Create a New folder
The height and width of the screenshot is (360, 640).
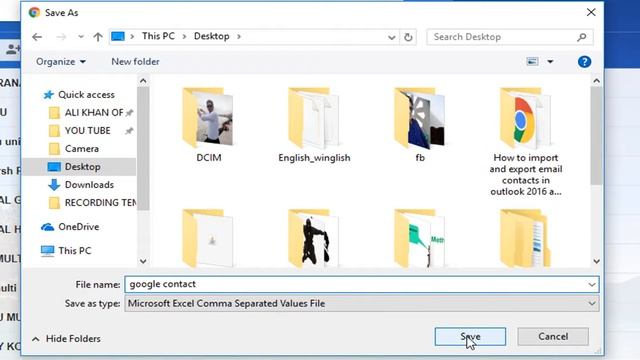pos(136,62)
